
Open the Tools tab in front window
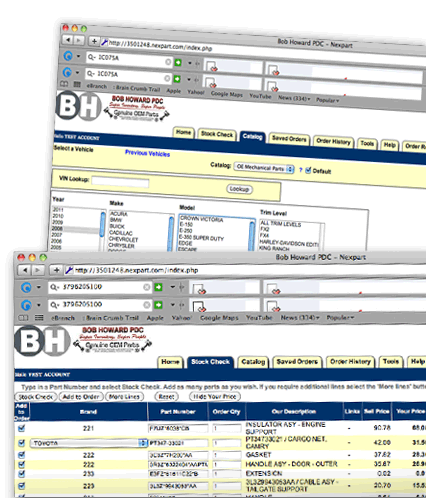coord(391,362)
